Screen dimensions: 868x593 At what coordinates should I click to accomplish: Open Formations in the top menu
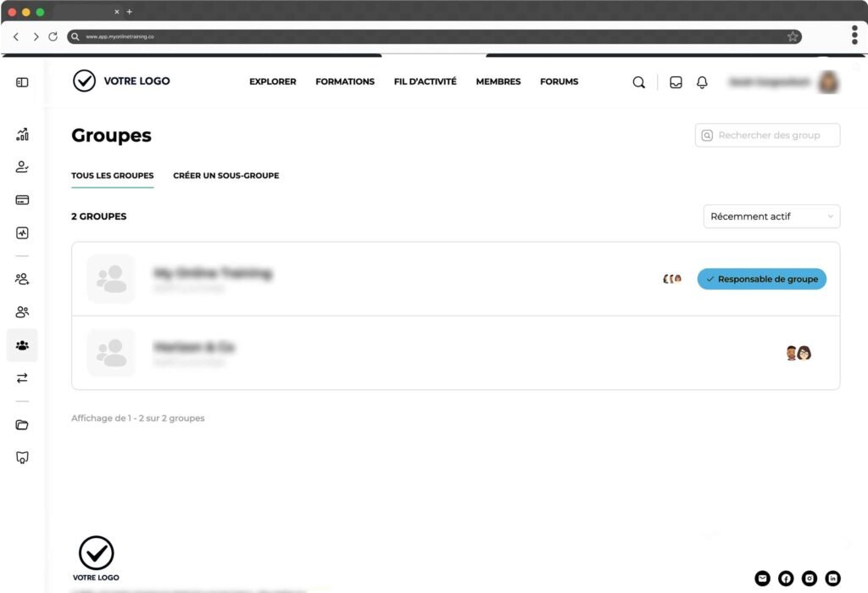(x=345, y=81)
